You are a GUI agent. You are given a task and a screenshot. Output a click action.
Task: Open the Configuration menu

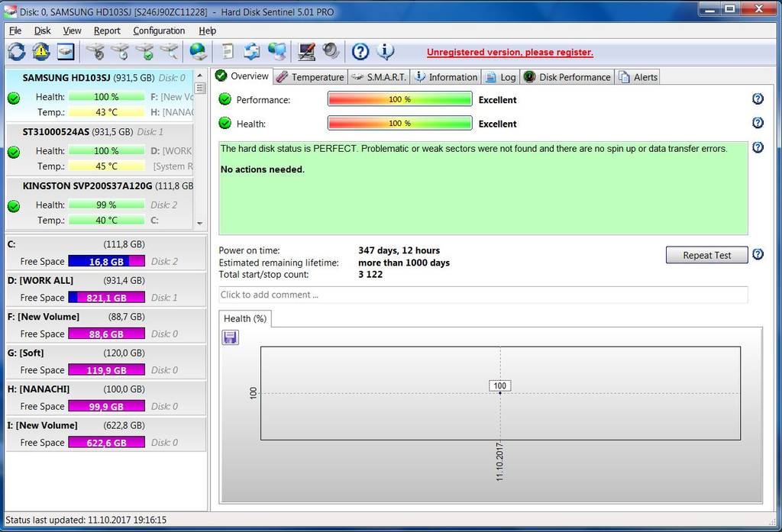159,31
